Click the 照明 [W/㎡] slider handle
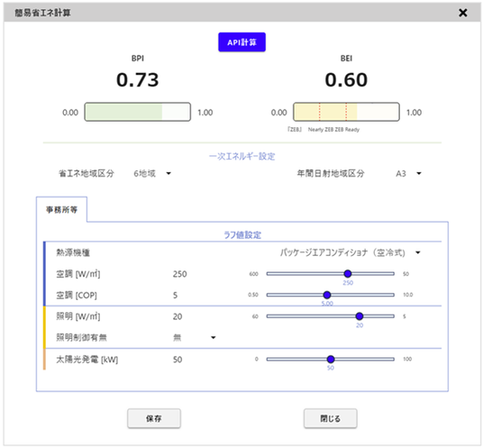Image resolution: width=483 pixels, height=448 pixels. [360, 316]
